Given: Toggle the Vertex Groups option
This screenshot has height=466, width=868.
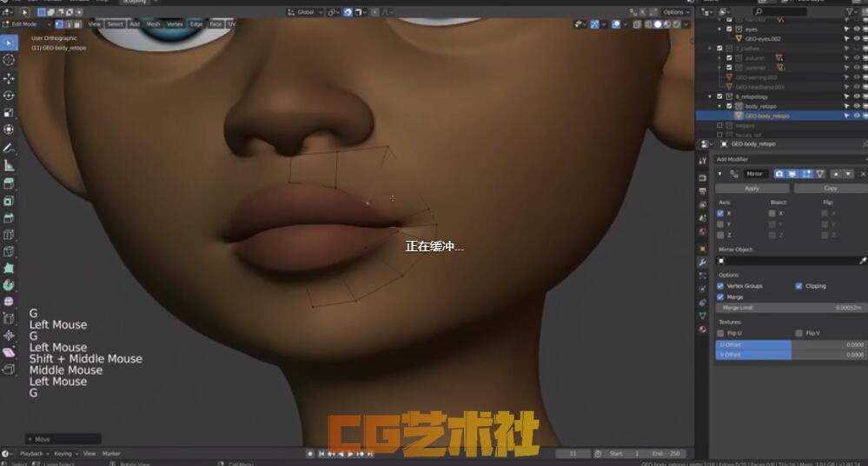Looking at the screenshot, I should 720,286.
